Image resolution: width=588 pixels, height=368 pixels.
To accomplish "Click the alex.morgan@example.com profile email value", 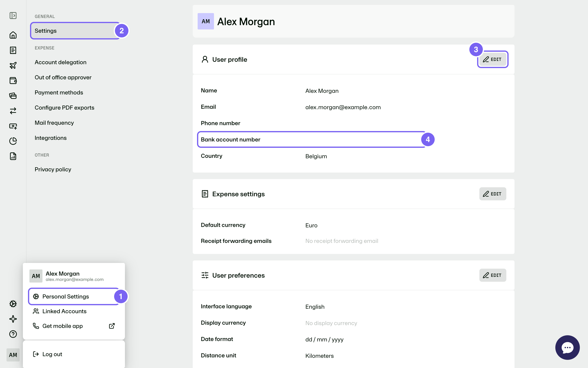I will (x=343, y=107).
